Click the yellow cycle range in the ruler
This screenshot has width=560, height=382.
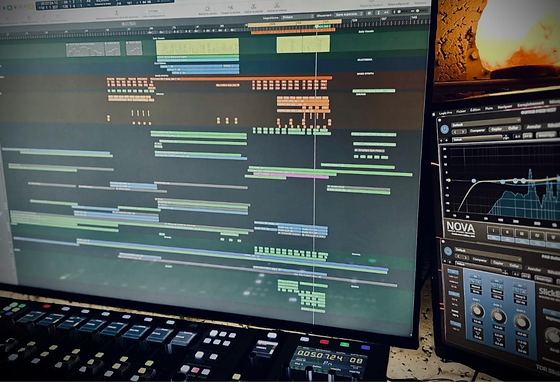[x=294, y=24]
